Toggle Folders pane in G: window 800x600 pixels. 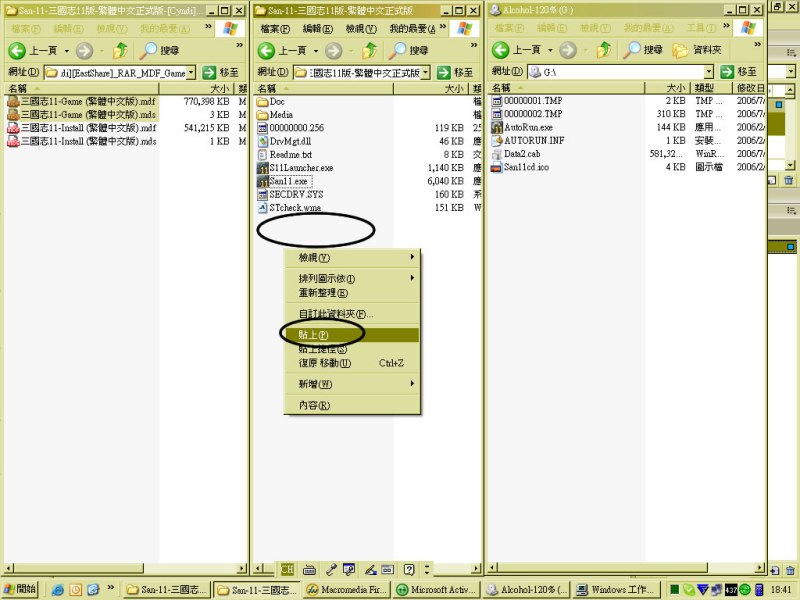(697, 49)
